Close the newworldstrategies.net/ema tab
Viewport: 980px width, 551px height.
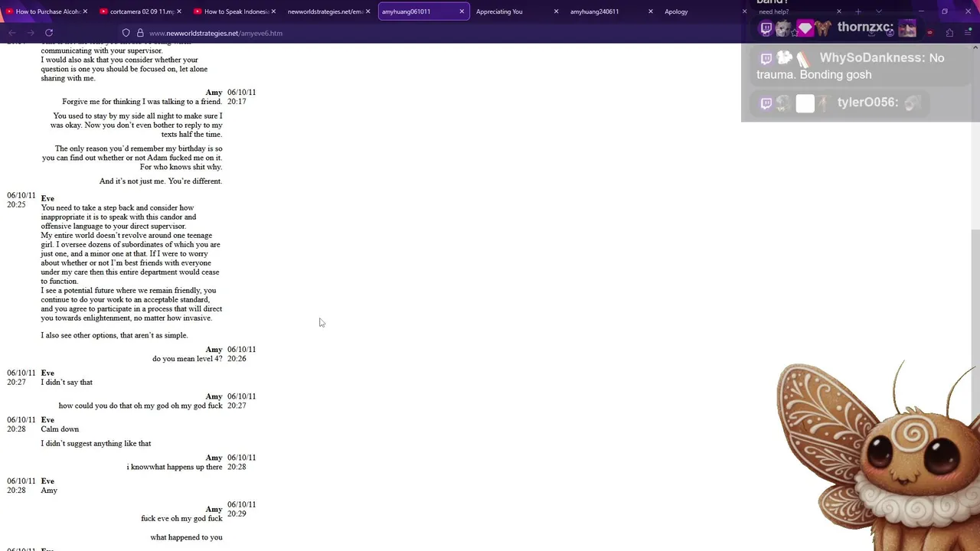pyautogui.click(x=367, y=11)
